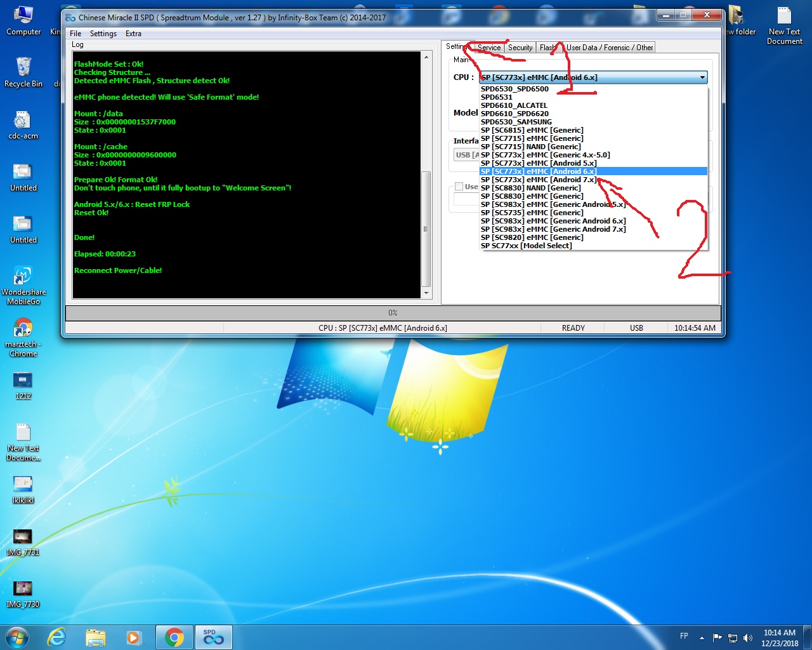Switch to User Data / Forensic / Other tab
812x650 pixels.
[609, 48]
